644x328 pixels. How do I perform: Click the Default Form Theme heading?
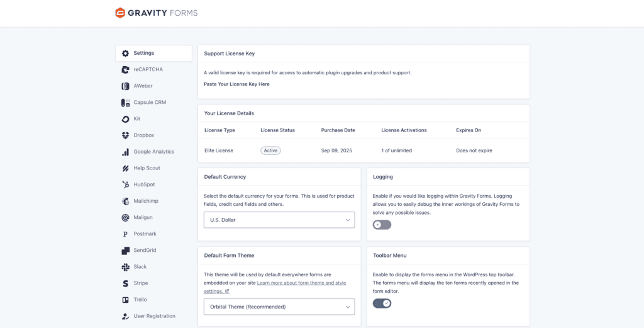point(229,256)
